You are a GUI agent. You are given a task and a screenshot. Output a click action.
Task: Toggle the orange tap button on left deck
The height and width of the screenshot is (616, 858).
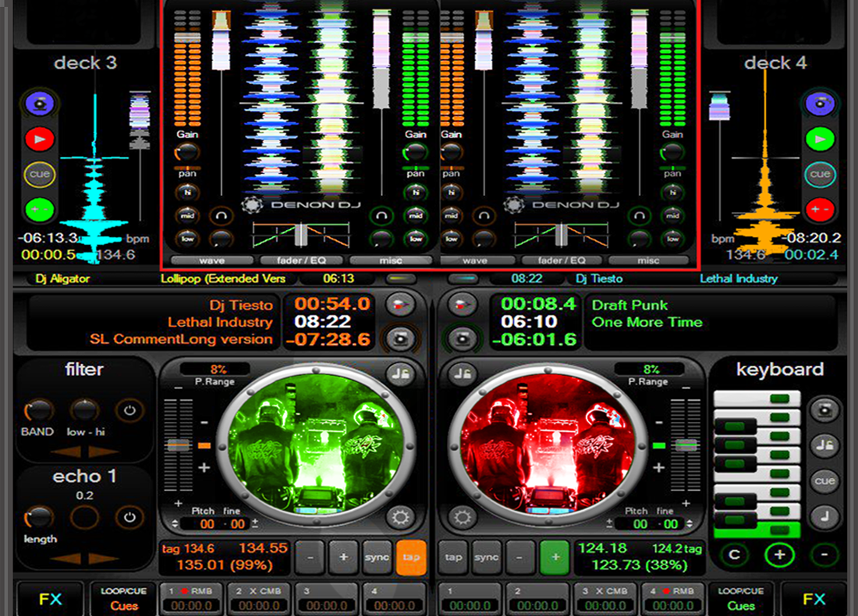coord(411,558)
